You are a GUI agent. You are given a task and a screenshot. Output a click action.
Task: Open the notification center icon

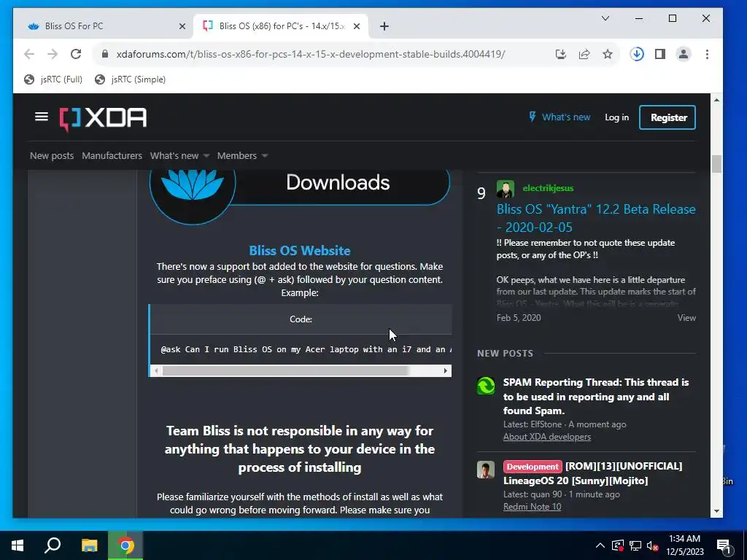724,546
